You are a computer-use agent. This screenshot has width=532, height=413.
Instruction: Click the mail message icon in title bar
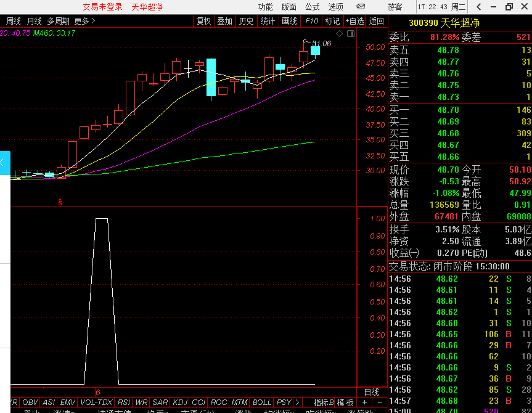[361, 7]
